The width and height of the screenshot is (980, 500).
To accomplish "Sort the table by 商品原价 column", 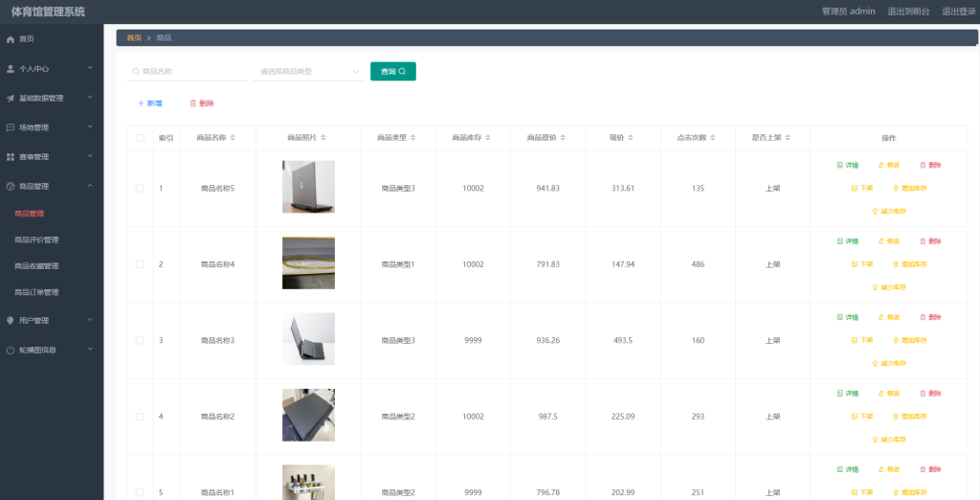I will [x=563, y=138].
